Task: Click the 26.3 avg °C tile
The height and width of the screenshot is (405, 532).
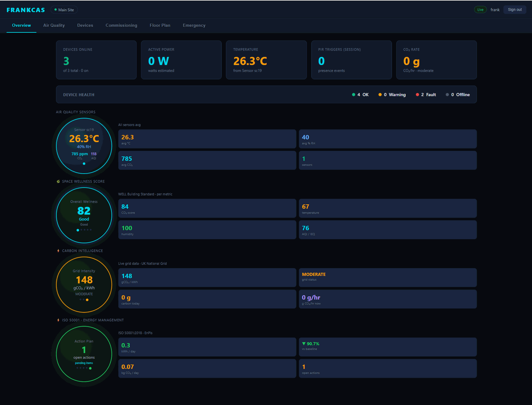Action: coord(207,139)
